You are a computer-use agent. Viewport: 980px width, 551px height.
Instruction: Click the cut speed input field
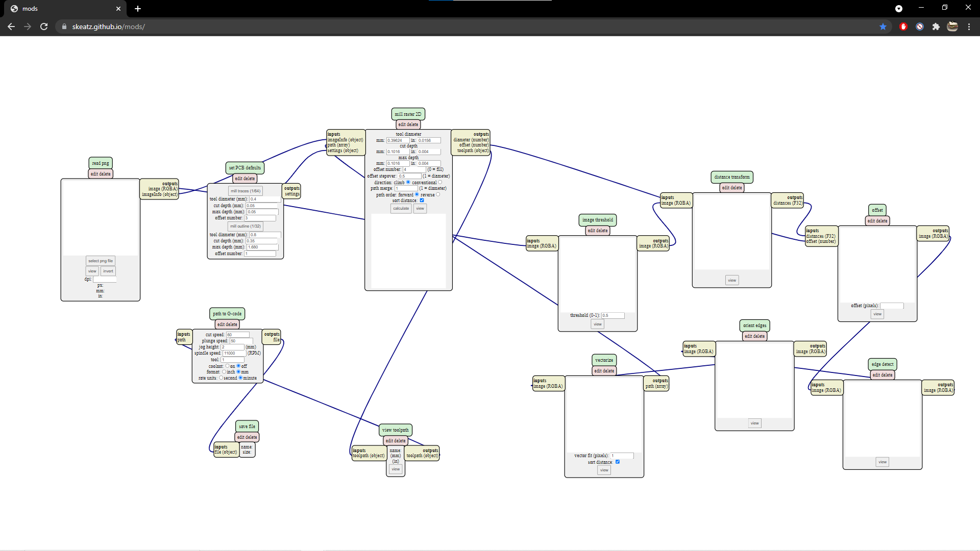click(237, 335)
